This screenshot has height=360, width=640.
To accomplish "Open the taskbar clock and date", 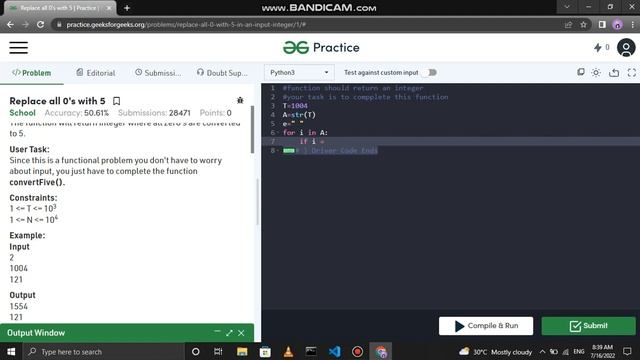I will click(x=602, y=351).
